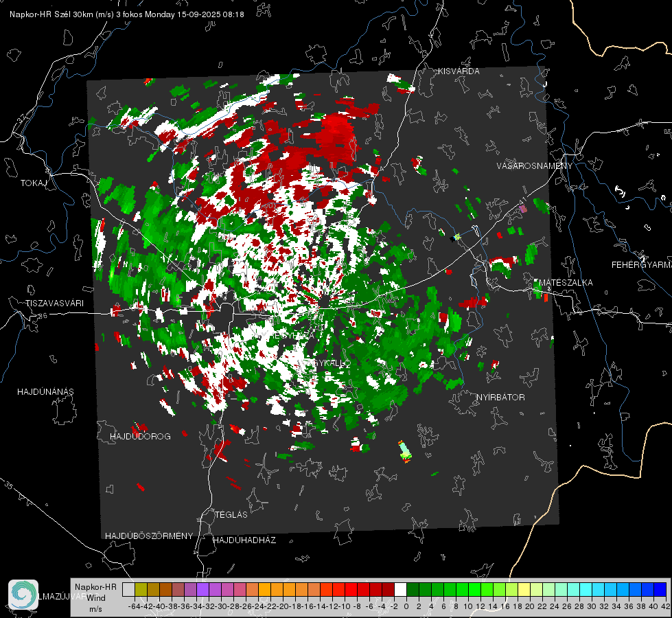Click the Napkor-HR label in the legend
Image resolution: width=672 pixels, height=618 pixels.
tap(95, 587)
